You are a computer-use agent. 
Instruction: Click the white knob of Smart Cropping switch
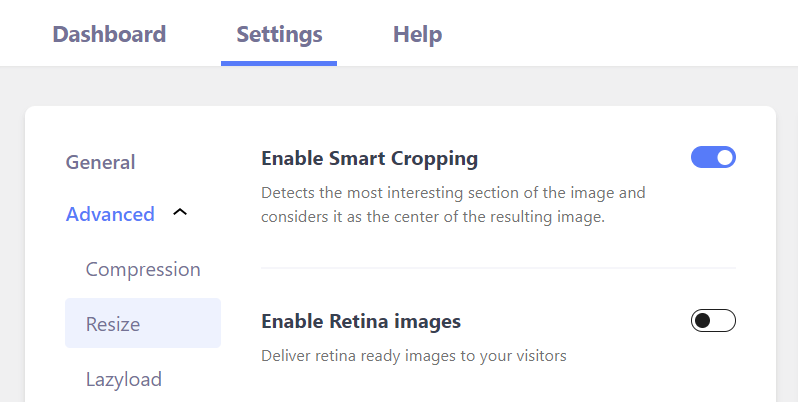(x=725, y=157)
